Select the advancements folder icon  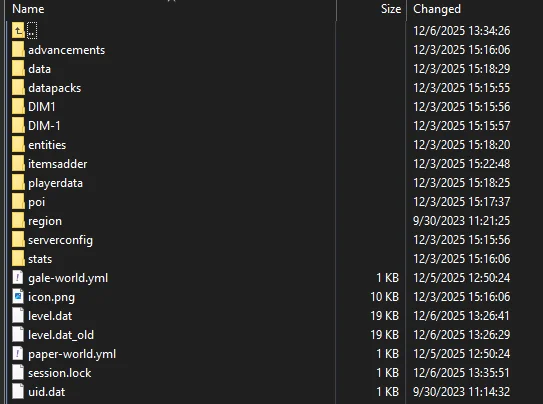[18, 50]
